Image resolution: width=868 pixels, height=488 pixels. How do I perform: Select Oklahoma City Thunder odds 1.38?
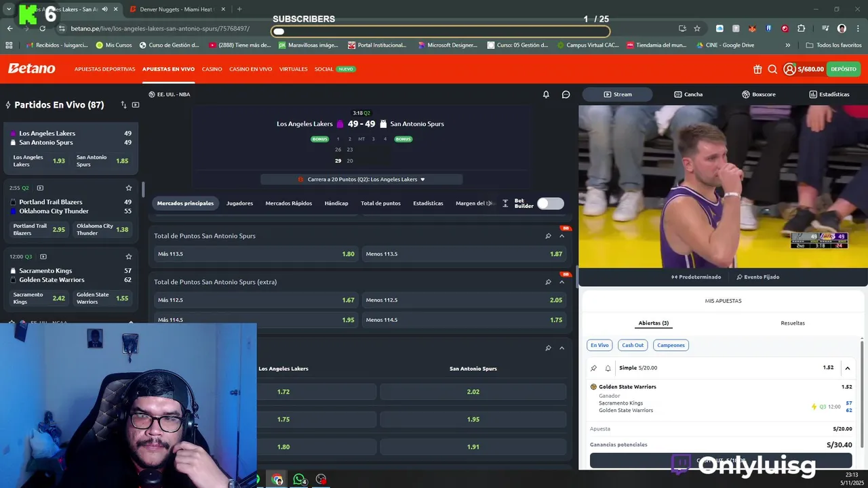click(x=102, y=230)
